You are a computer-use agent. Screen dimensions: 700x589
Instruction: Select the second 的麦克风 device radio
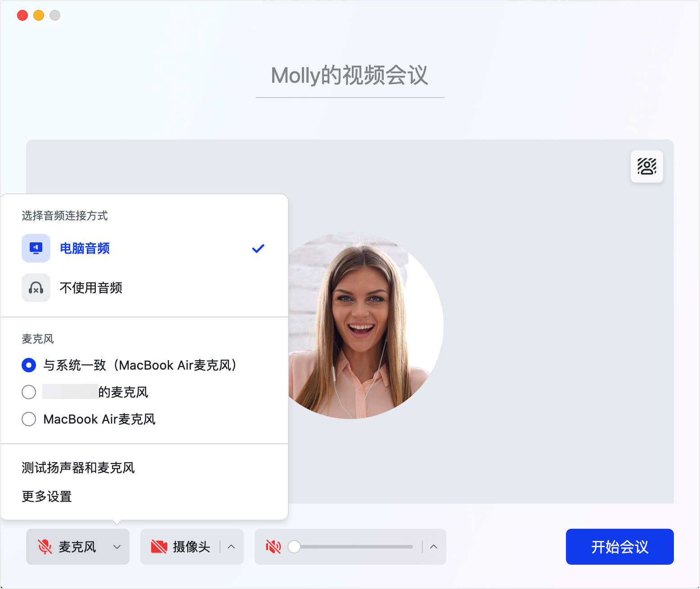coord(28,392)
